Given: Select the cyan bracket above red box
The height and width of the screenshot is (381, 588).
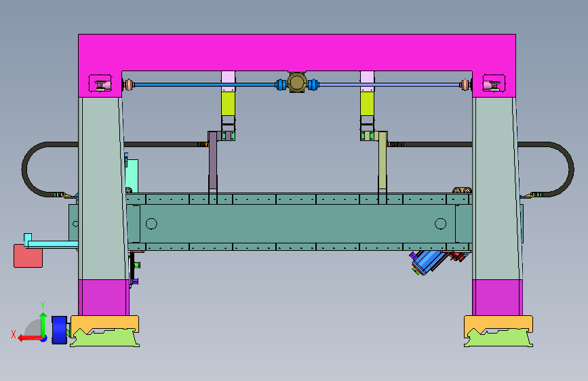Looking at the screenshot, I should point(50,241).
